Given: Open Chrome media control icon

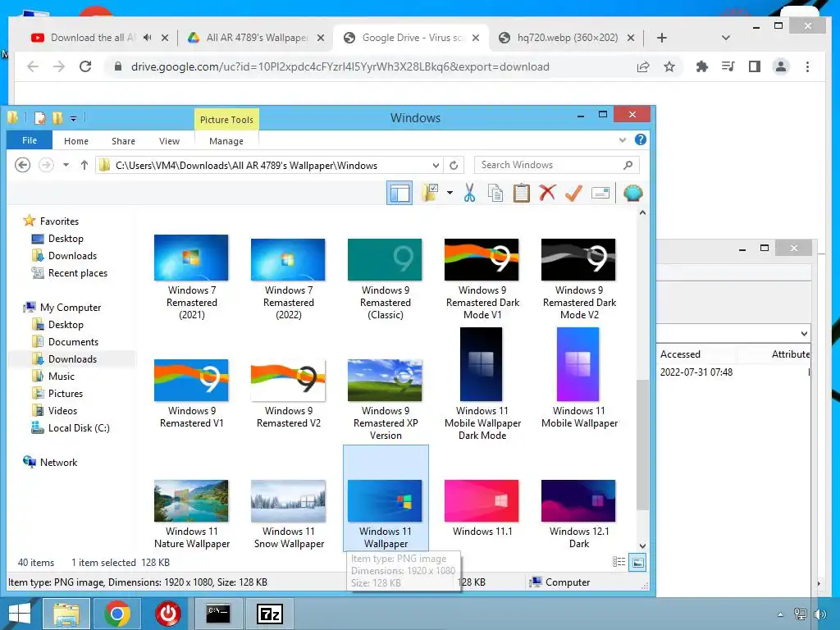Looking at the screenshot, I should pyautogui.click(x=728, y=66).
